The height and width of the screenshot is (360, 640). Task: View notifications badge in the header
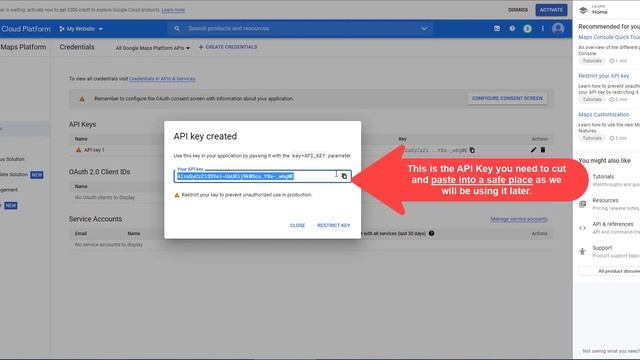tap(527, 29)
